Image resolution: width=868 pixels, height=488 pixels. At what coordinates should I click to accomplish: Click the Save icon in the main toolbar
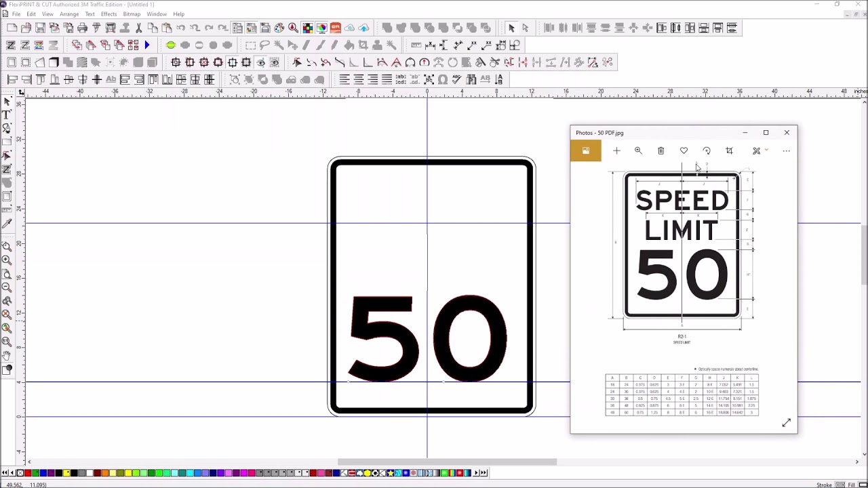pos(40,28)
